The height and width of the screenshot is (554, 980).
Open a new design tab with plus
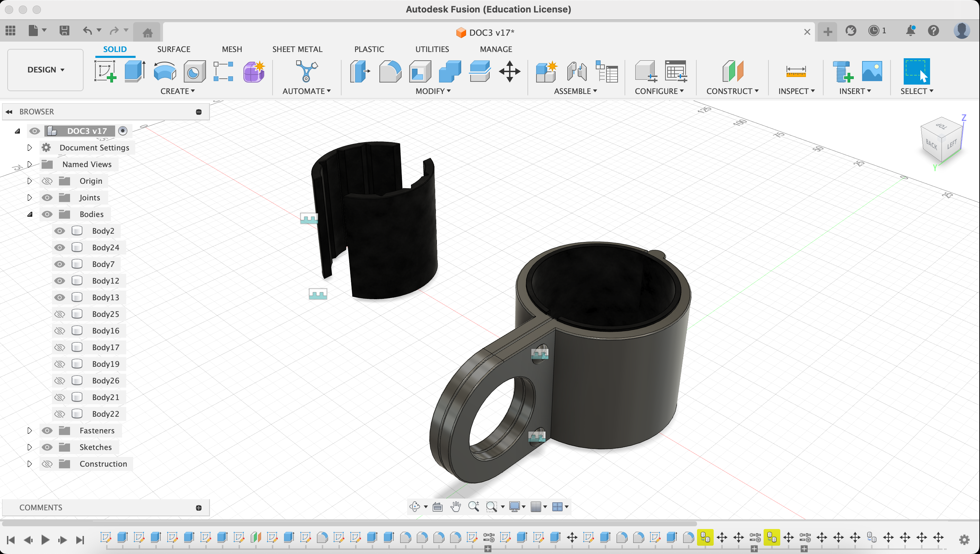click(x=827, y=32)
